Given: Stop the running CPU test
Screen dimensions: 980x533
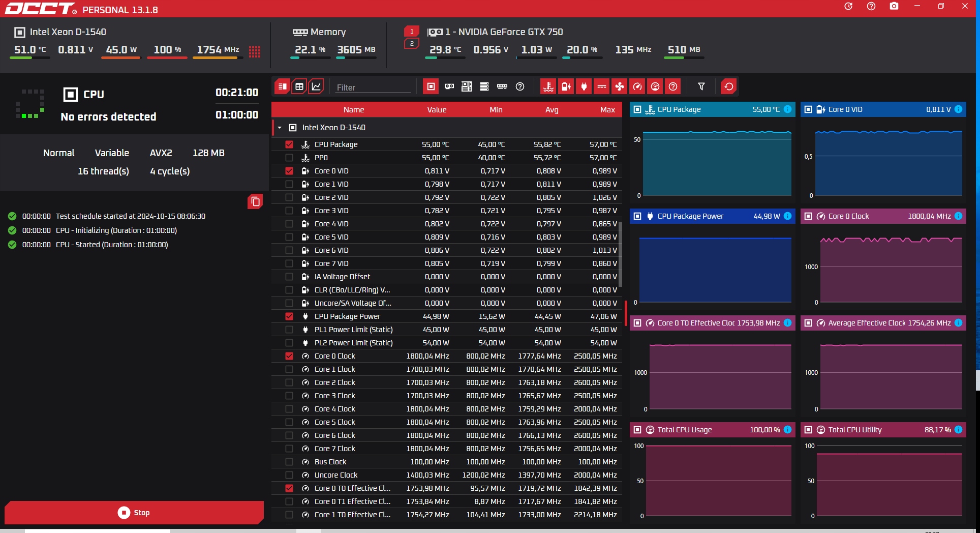Looking at the screenshot, I should 134,513.
